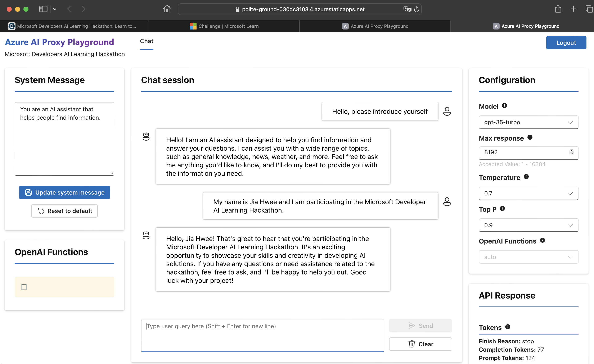
Task: Switch to the Challenge | Microsoft Learn tab
Action: [224, 26]
